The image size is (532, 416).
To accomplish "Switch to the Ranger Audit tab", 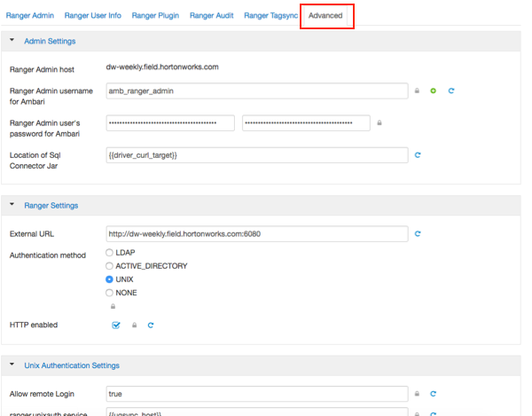I will coord(211,16).
